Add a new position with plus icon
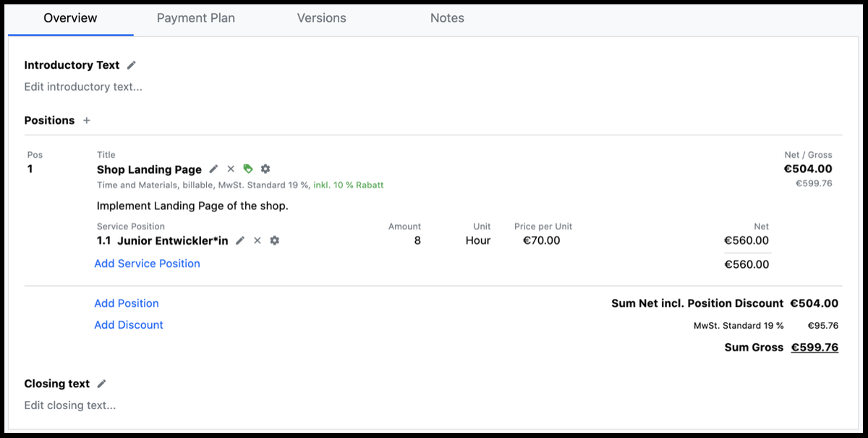The height and width of the screenshot is (438, 868). [87, 121]
